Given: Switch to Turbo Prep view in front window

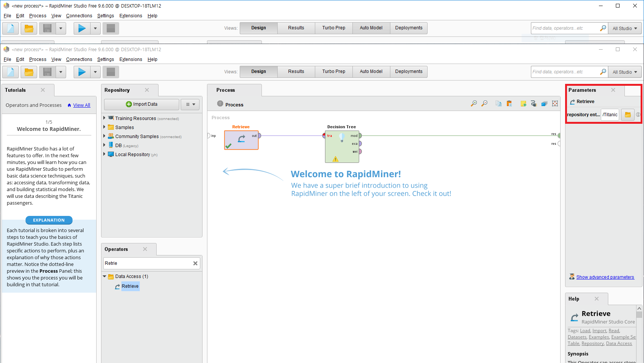Looking at the screenshot, I should [334, 71].
